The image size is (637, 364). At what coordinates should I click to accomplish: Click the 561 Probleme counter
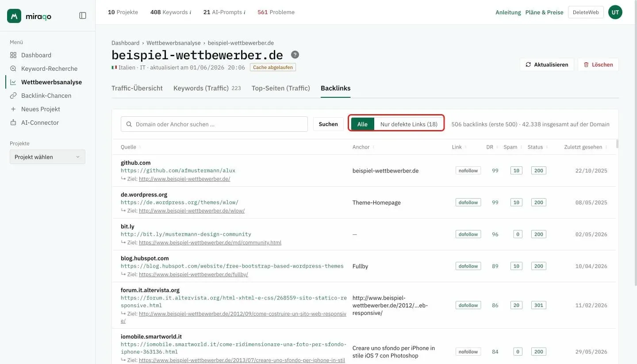[x=276, y=12]
